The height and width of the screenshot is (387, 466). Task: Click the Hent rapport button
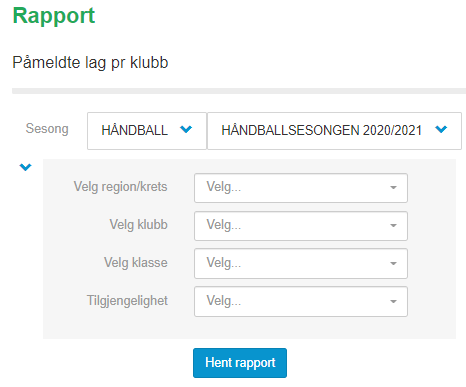pyautogui.click(x=240, y=363)
